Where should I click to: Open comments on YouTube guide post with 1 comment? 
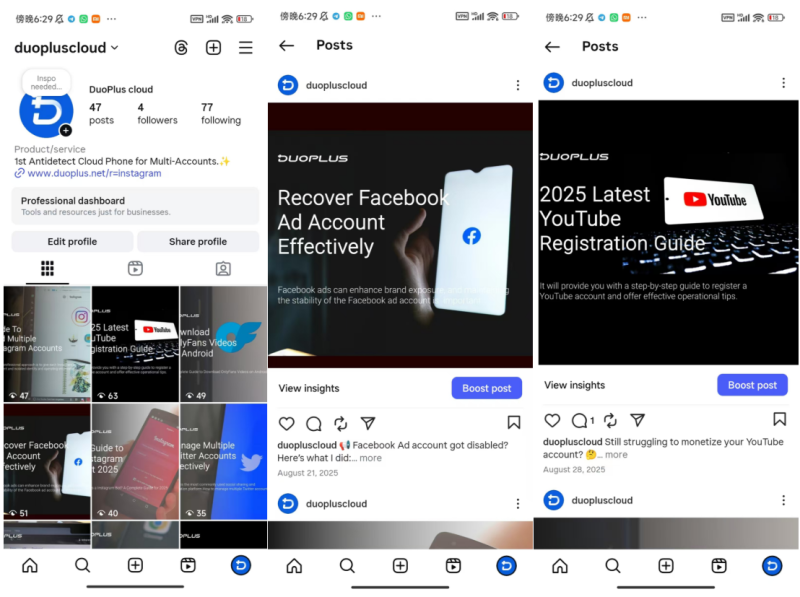click(x=583, y=420)
